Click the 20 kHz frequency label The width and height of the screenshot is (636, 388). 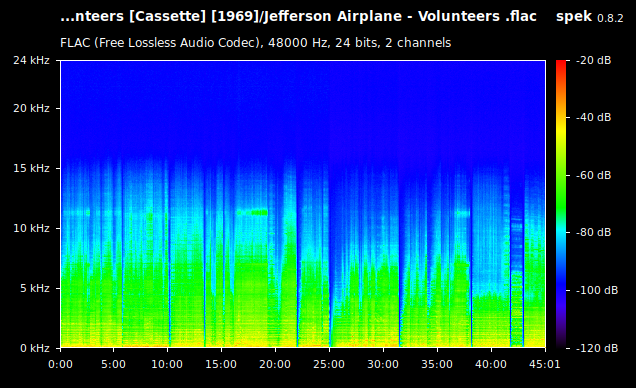coord(31,108)
